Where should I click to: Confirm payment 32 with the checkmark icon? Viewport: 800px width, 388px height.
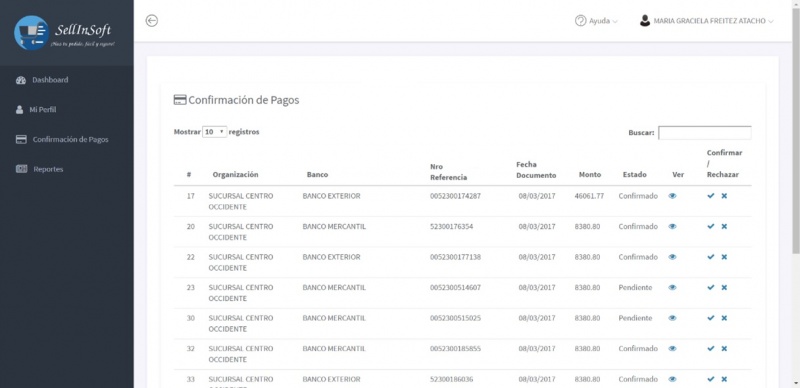(x=711, y=349)
